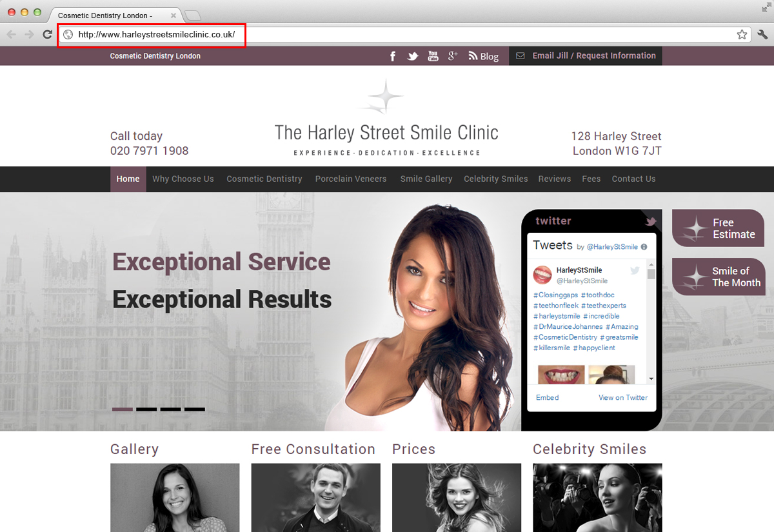Click the Tweets info icon
774x532 pixels.
(x=644, y=247)
